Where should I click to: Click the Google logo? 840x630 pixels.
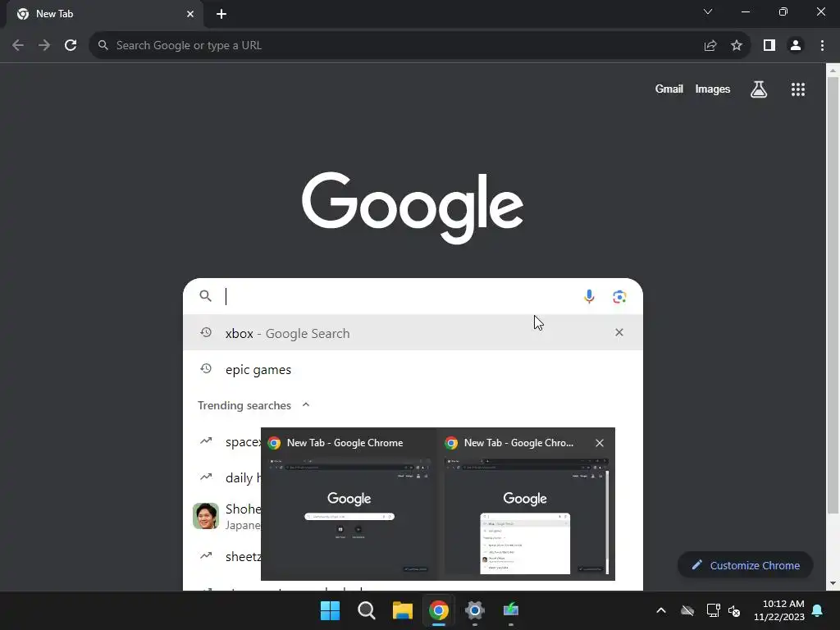[x=413, y=208]
